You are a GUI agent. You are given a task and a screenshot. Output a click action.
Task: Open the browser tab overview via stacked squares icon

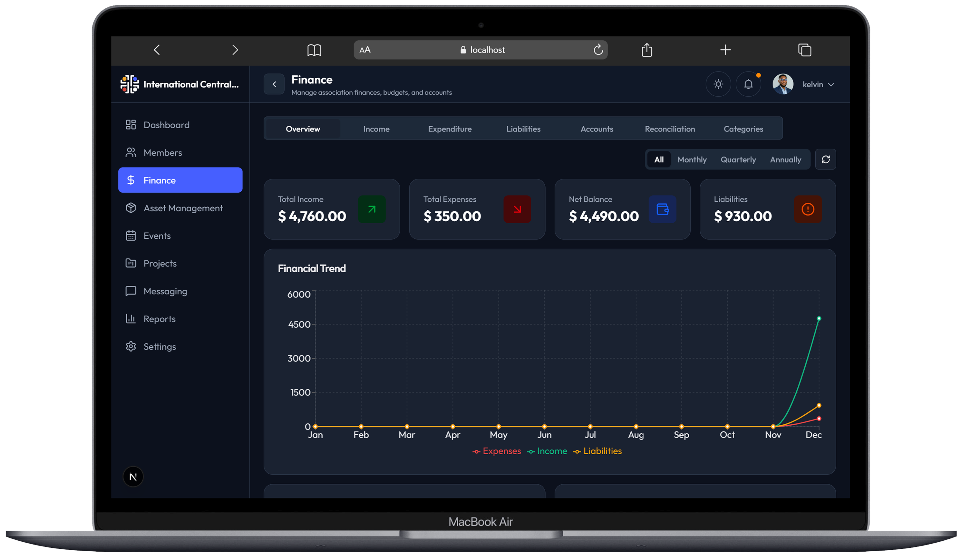(805, 50)
